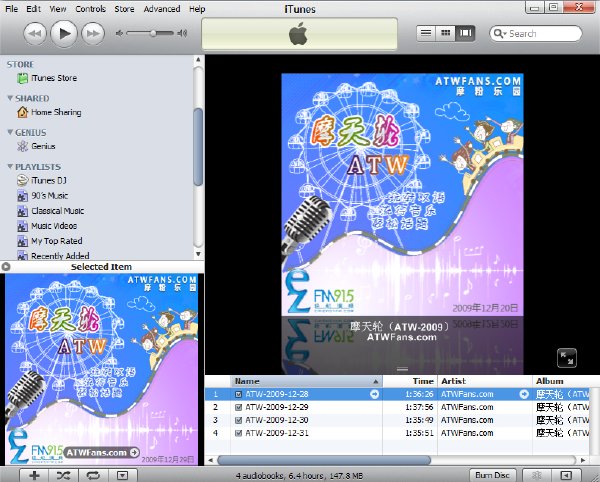Click Genius atom button in status bar
The width and height of the screenshot is (600, 482).
[x=537, y=475]
